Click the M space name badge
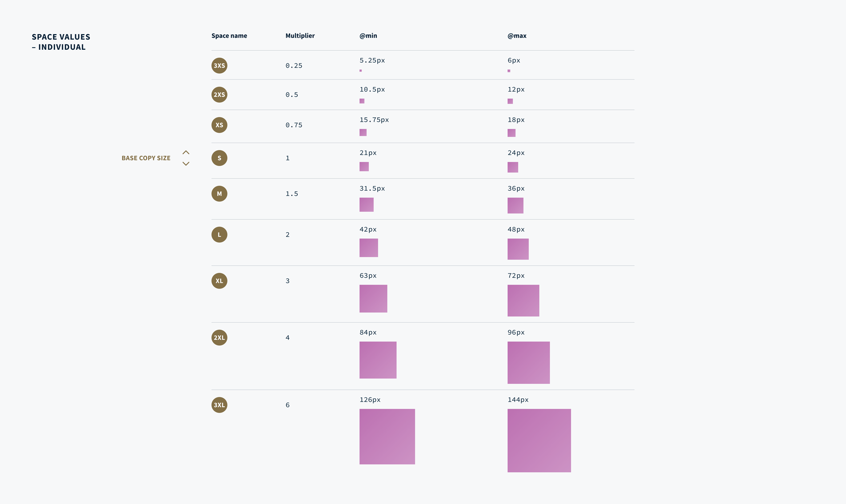 (x=219, y=194)
